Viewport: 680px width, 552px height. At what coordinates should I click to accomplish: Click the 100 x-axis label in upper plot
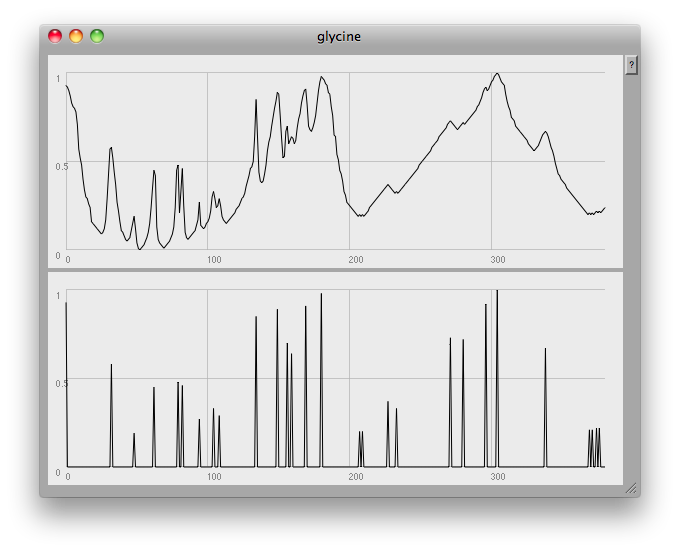pos(212,260)
